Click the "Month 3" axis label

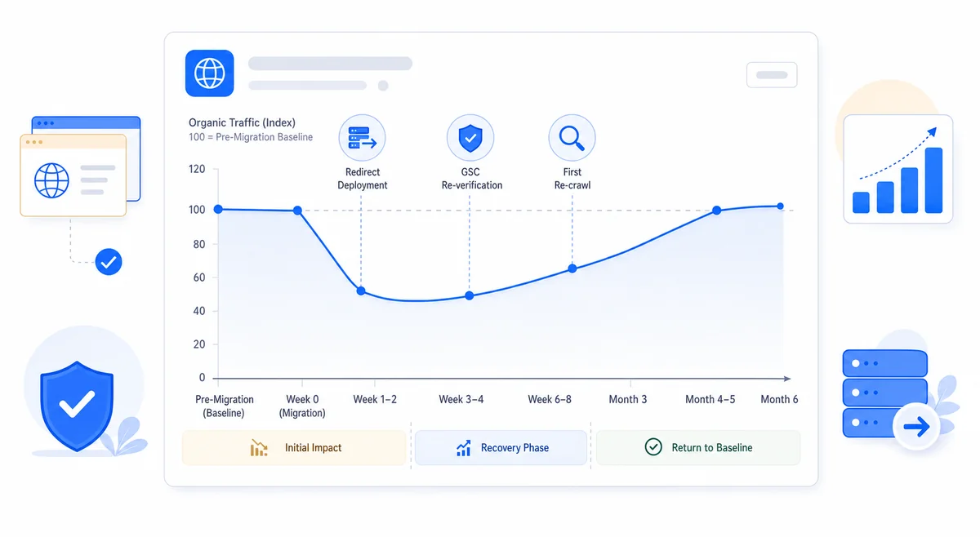coord(628,400)
